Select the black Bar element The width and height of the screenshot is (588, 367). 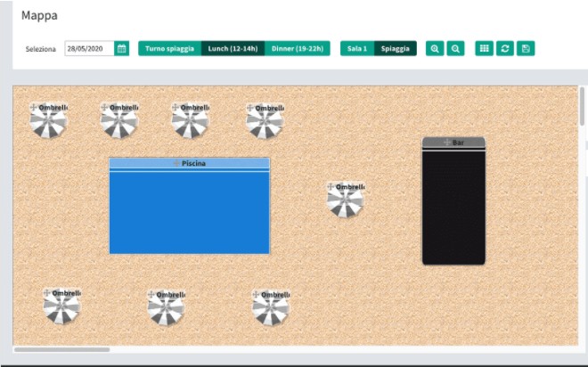[453, 208]
